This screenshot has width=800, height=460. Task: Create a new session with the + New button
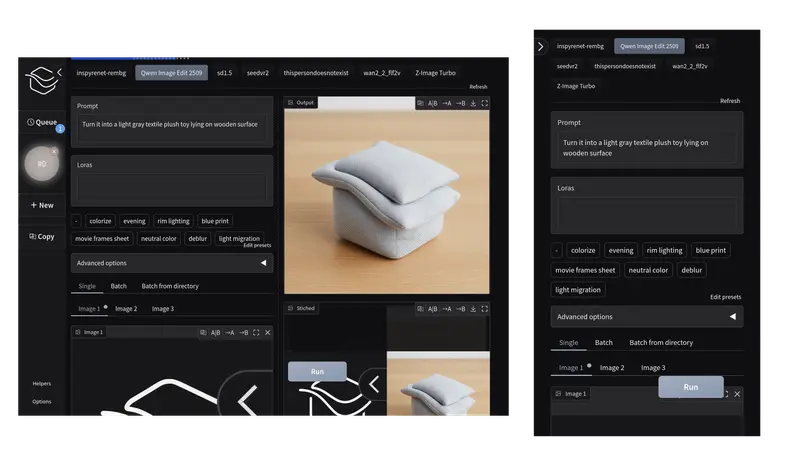[x=42, y=205]
